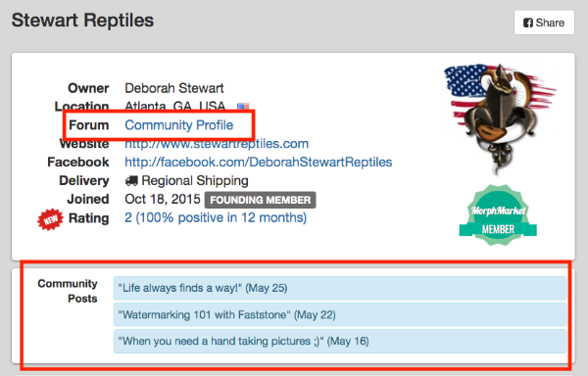Click the Community Posts section label
This screenshot has width=588, height=376.
[68, 291]
